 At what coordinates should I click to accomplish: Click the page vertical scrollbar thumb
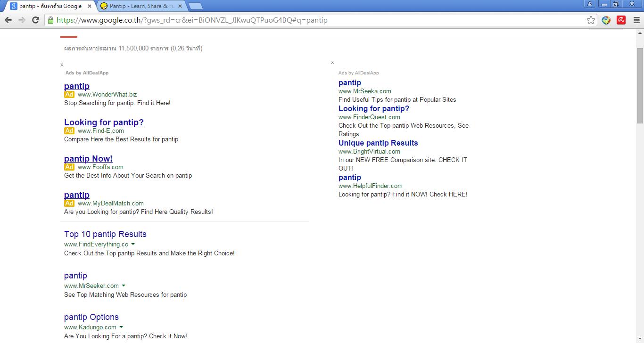[x=640, y=85]
